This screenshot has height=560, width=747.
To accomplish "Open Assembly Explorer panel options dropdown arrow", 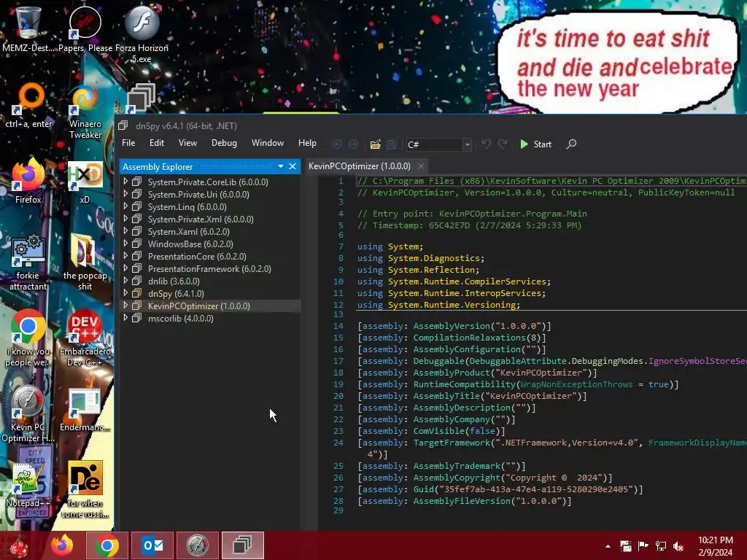I will point(281,166).
